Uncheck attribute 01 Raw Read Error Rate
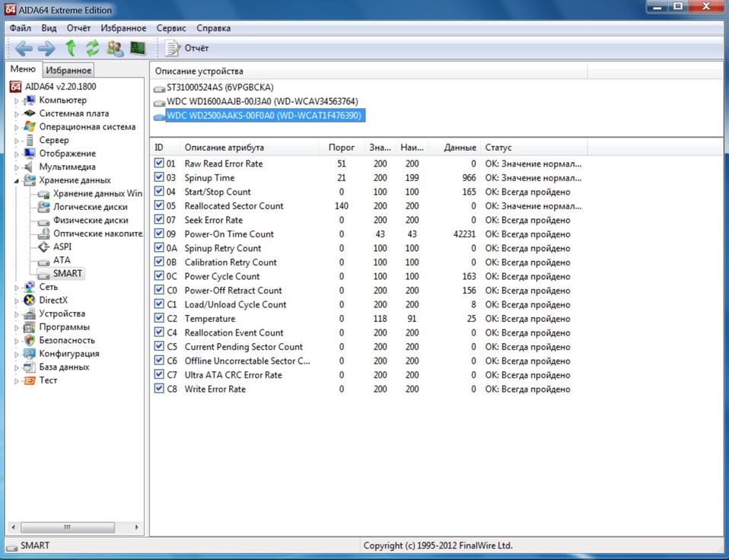The image size is (729, 560). click(x=159, y=163)
